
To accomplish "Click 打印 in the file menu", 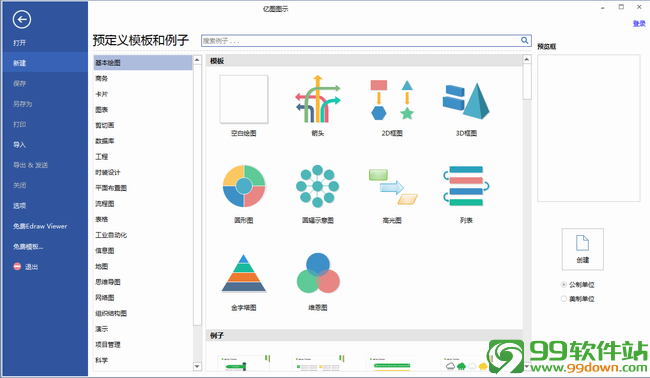I will pyautogui.click(x=19, y=124).
